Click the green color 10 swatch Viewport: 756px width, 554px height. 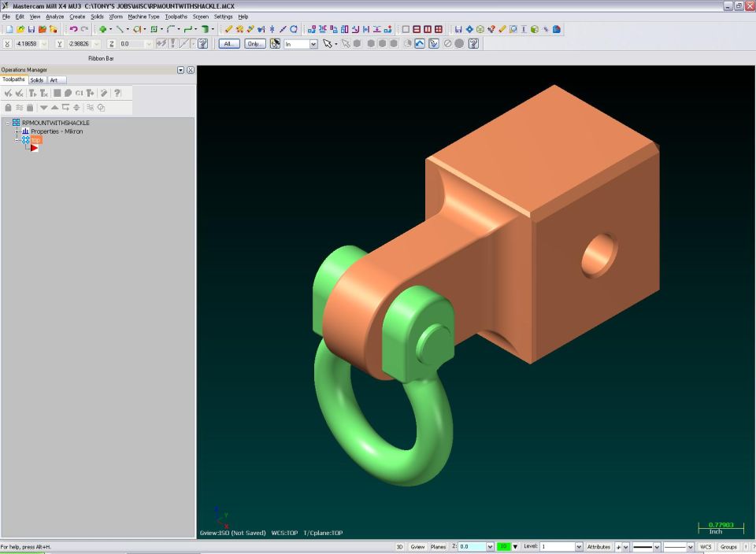click(503, 547)
